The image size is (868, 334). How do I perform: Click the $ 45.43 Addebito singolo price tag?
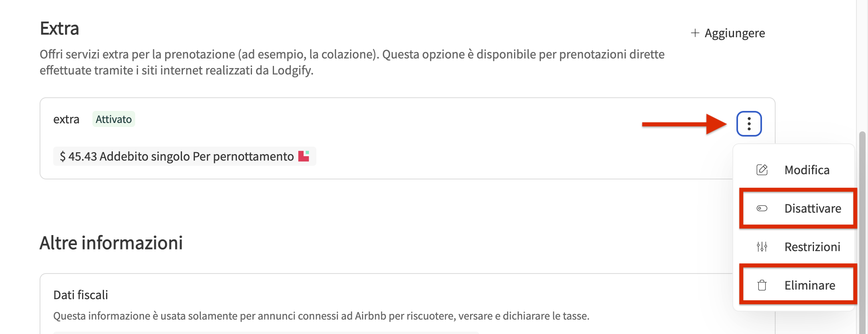(x=184, y=156)
